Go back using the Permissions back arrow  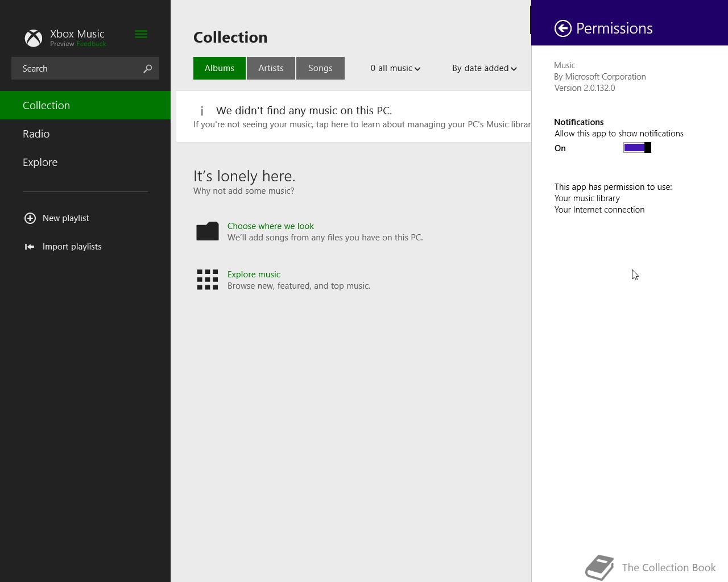click(x=563, y=28)
